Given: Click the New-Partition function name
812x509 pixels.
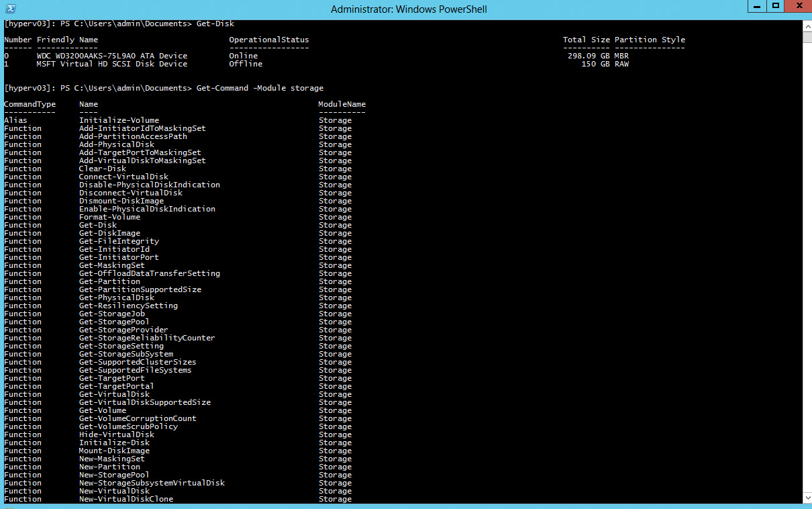Looking at the screenshot, I should (109, 467).
